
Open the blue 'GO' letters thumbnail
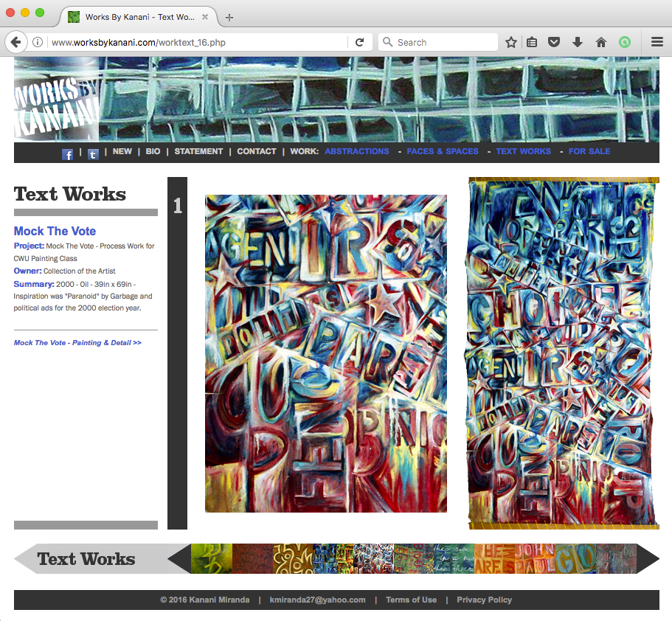coord(575,558)
